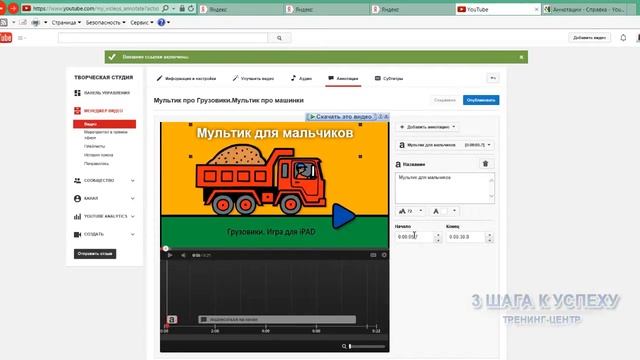The height and width of the screenshot is (360, 640).
Task: Open the player settings gear icon
Action: (x=384, y=255)
